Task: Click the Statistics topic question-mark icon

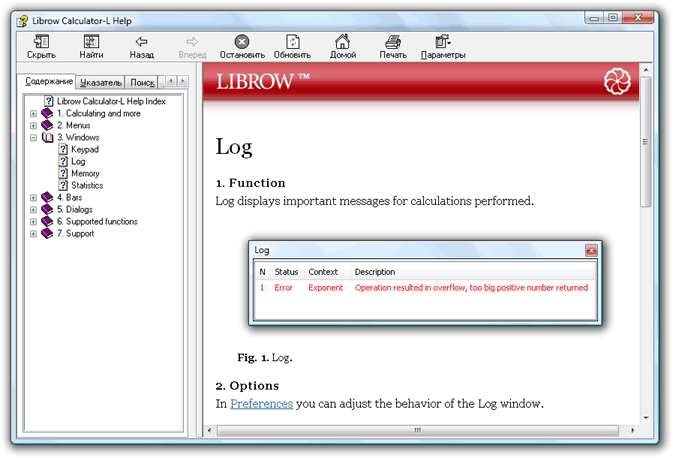Action: [63, 185]
